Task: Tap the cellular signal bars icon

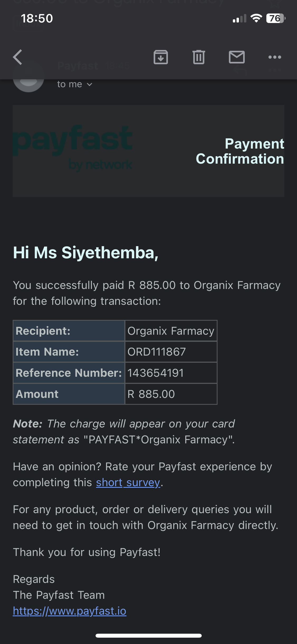Action: [x=239, y=19]
